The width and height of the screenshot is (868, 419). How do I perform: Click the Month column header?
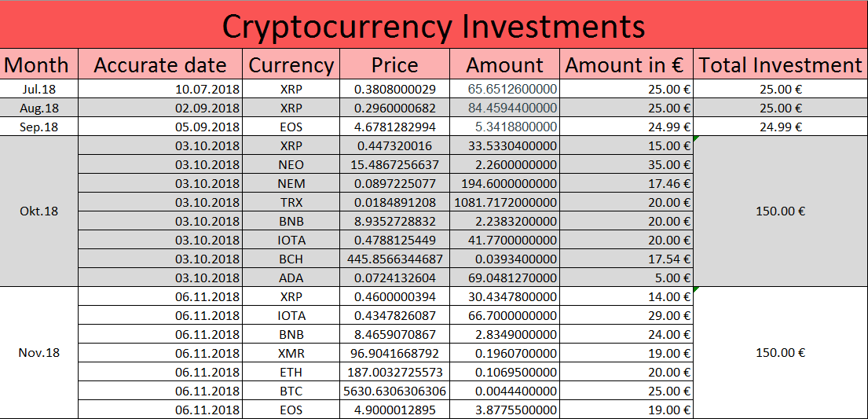pyautogui.click(x=38, y=64)
